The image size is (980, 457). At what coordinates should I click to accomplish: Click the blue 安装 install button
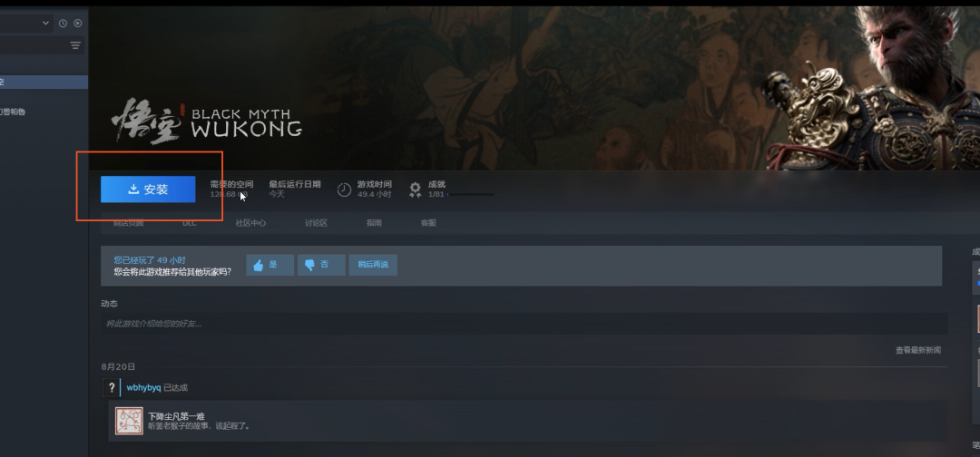[x=148, y=190]
